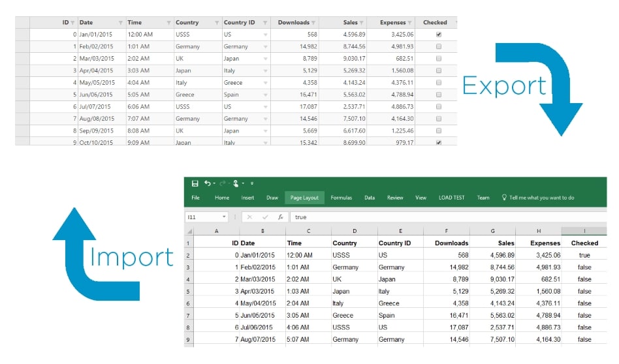Switch to the Data tab
The image size is (619, 364).
pyautogui.click(x=370, y=198)
